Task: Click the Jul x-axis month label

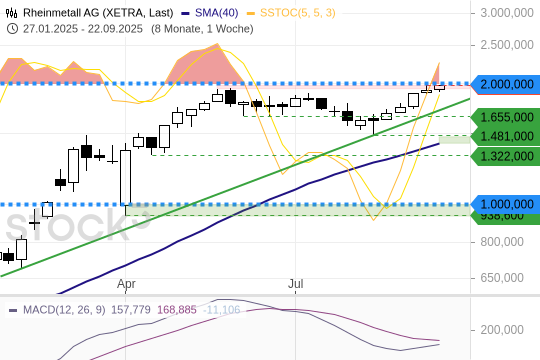Action: 295,284
